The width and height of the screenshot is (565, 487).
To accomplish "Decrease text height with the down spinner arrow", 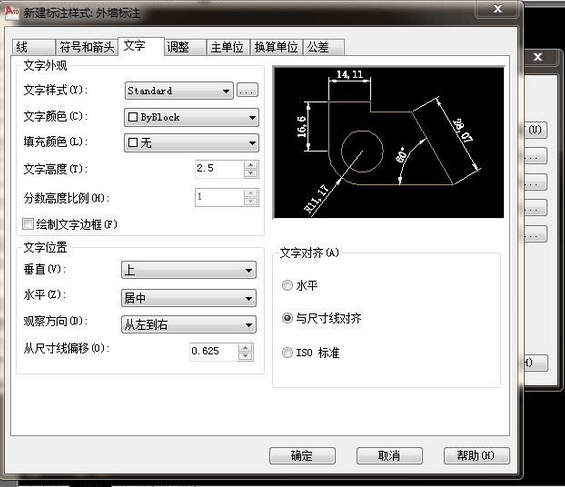I will pyautogui.click(x=251, y=174).
